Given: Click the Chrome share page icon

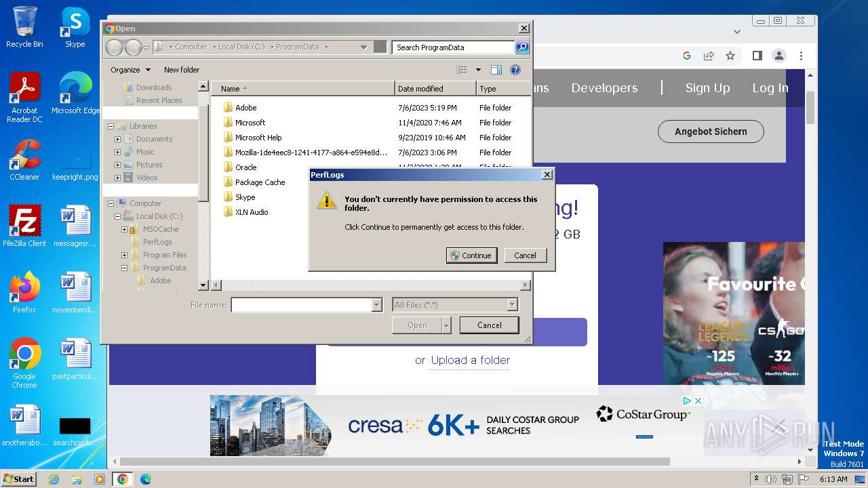Looking at the screenshot, I should click(x=709, y=56).
